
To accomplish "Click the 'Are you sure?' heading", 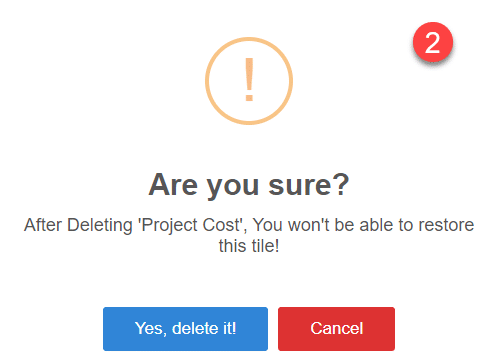I will click(249, 185).
